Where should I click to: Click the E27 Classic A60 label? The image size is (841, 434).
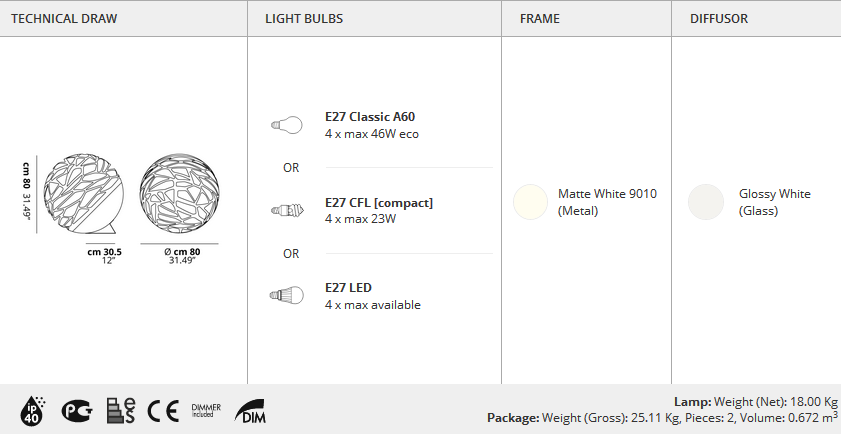click(370, 117)
